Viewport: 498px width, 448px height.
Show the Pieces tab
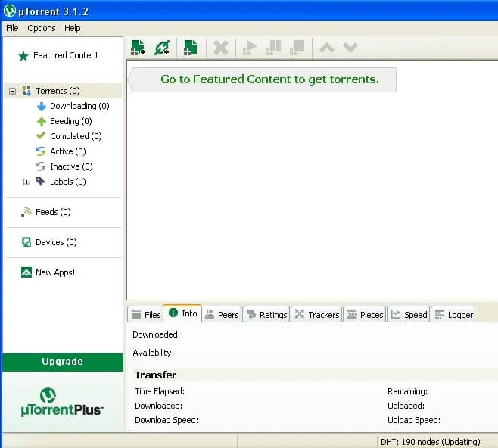[x=365, y=314]
